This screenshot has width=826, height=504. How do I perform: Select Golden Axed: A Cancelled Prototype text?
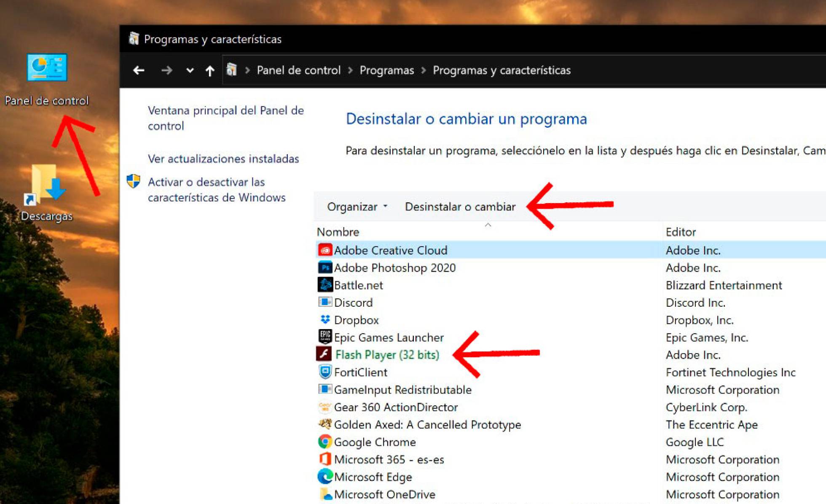pos(428,424)
